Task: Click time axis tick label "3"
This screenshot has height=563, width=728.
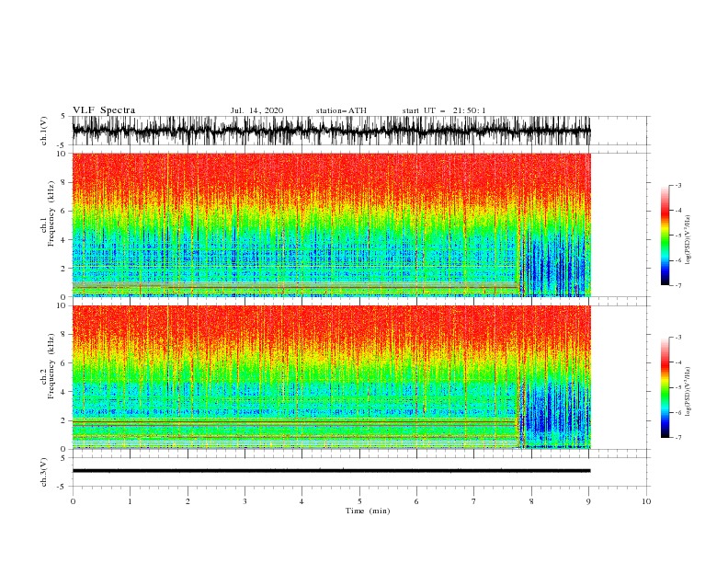Action: coord(245,501)
